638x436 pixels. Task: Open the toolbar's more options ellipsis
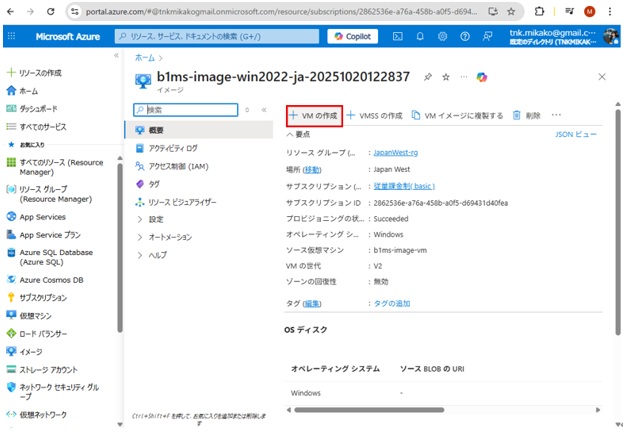tap(557, 115)
